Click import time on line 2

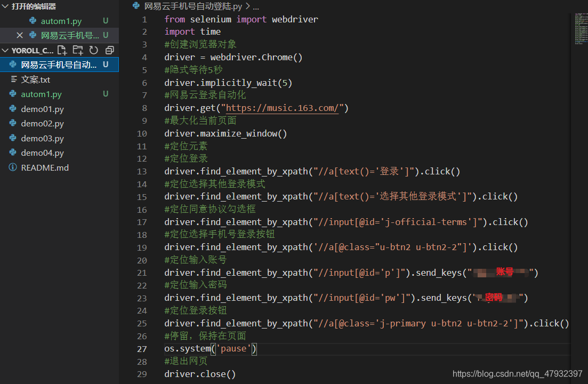192,31
